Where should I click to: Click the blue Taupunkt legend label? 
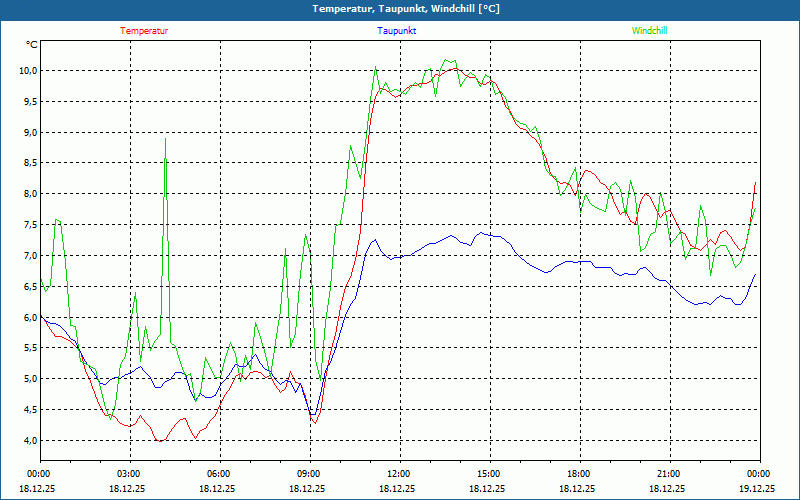tap(397, 31)
